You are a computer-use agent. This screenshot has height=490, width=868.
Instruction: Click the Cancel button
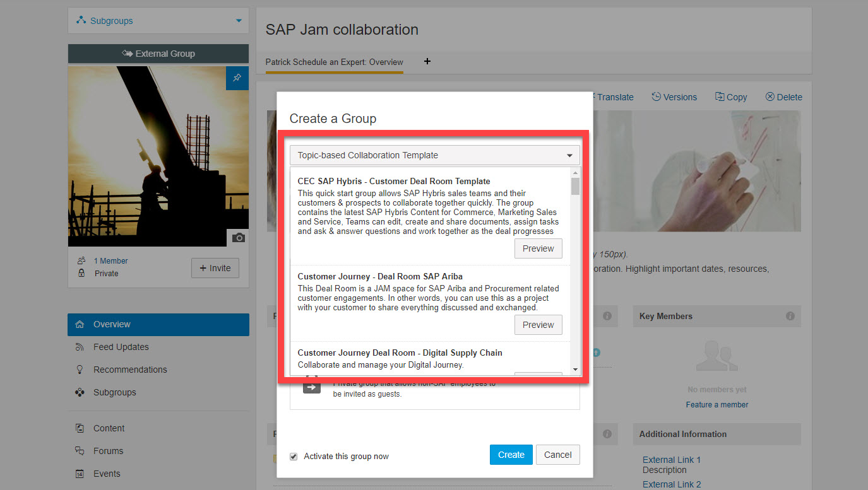click(558, 455)
